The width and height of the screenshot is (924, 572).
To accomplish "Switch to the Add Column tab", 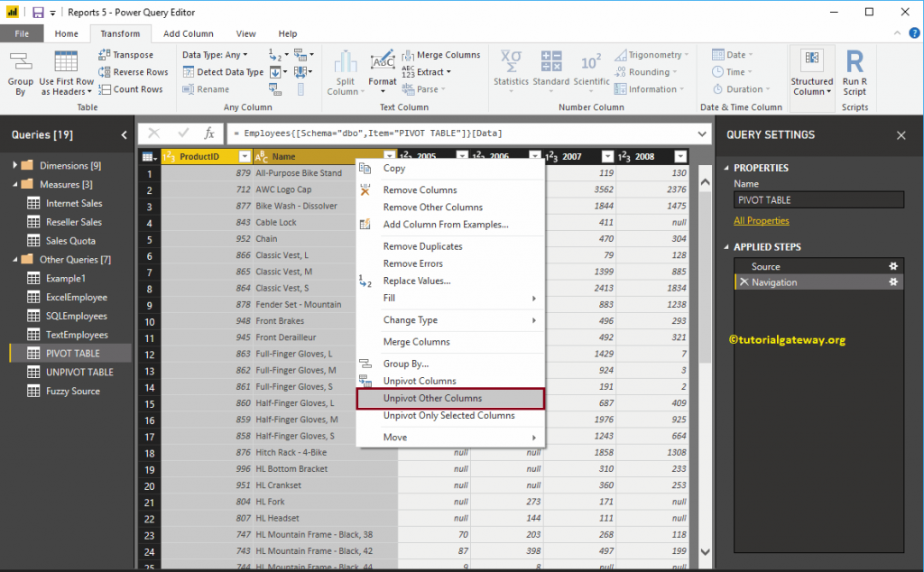I will 188,33.
